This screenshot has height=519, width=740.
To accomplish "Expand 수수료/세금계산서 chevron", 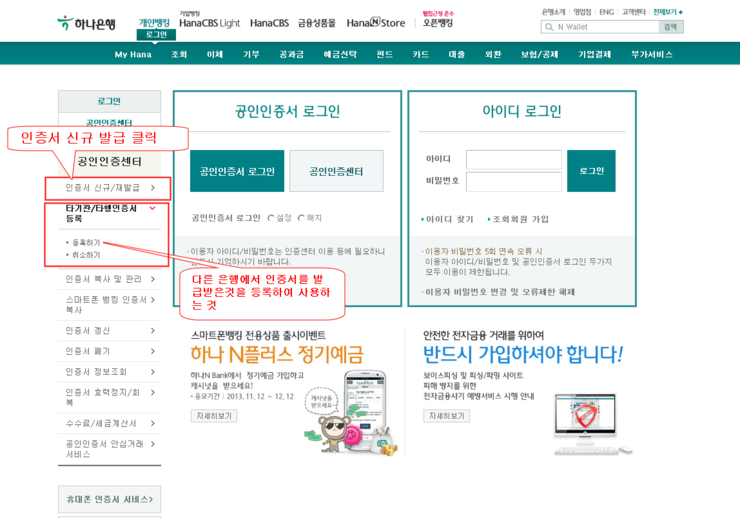I will (152, 423).
